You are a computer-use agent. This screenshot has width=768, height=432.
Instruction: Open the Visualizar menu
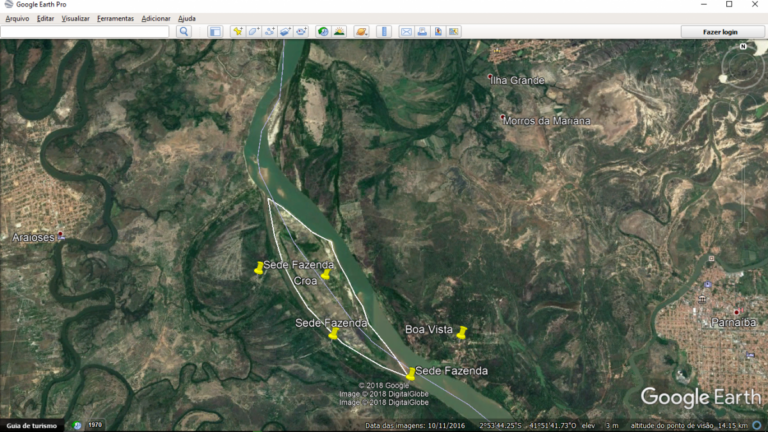click(x=75, y=19)
